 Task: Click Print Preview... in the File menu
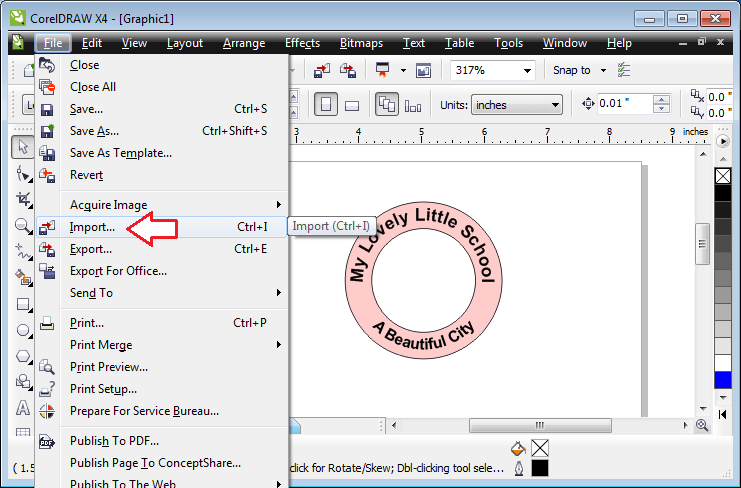(108, 367)
